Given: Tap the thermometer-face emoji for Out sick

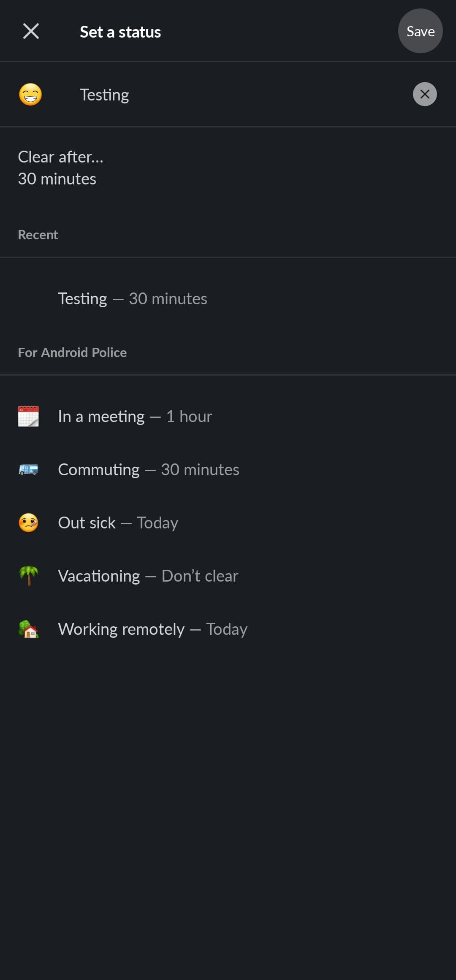Looking at the screenshot, I should click(x=28, y=522).
